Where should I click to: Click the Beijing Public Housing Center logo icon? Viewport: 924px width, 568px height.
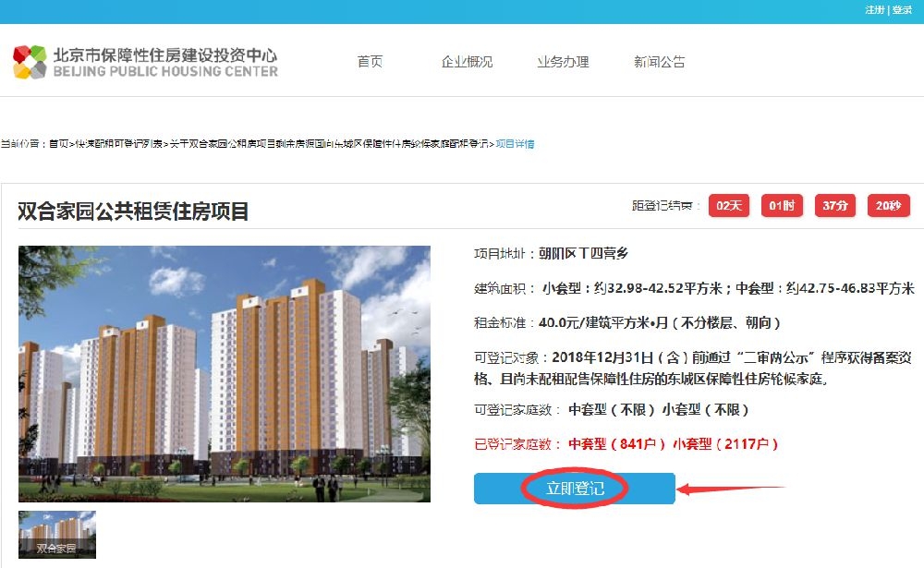(x=30, y=62)
